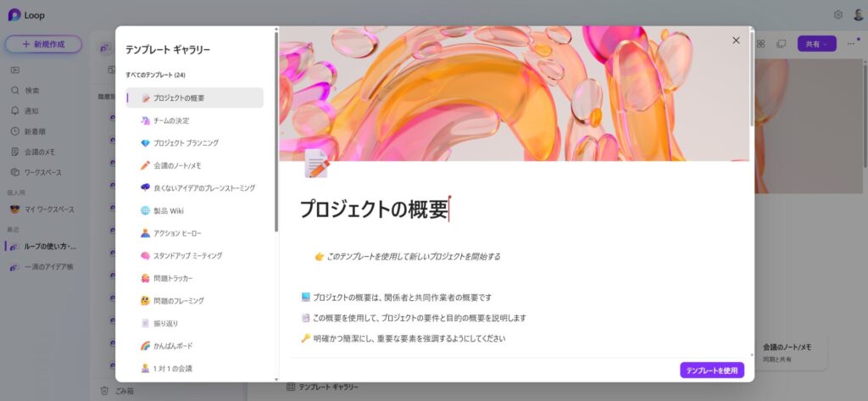
Task: Click the search icon in the sidebar
Action: point(15,90)
